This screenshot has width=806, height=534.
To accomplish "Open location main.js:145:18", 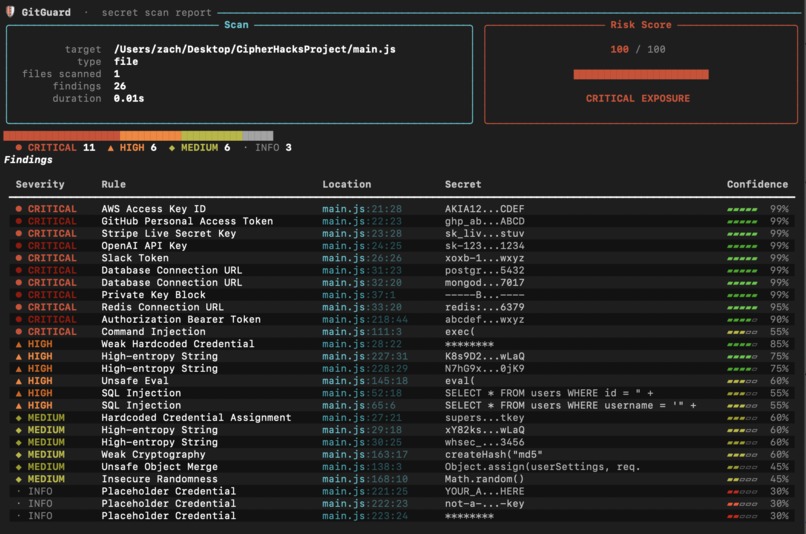I will [x=365, y=381].
